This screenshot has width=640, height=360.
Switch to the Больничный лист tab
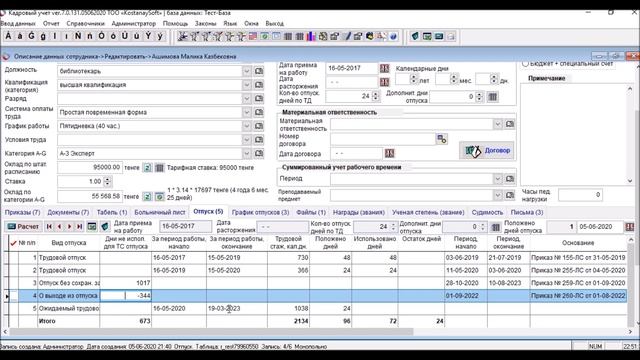pyautogui.click(x=160, y=212)
